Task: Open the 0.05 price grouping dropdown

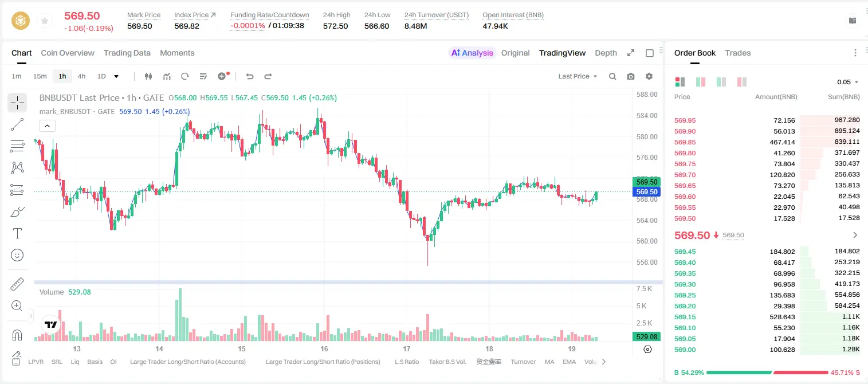Action: tap(848, 82)
